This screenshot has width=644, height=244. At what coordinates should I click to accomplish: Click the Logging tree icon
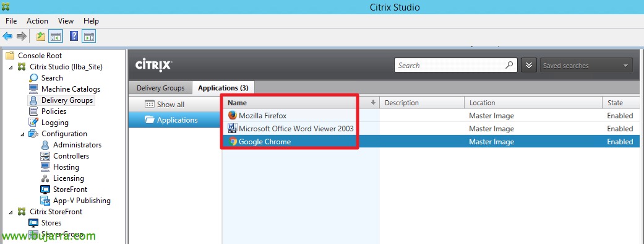(x=33, y=122)
